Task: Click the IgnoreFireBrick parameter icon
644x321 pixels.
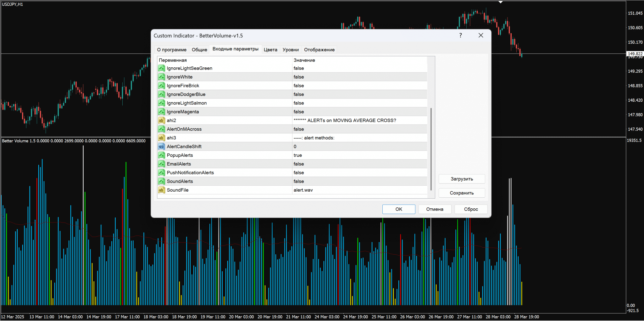Action: coord(161,86)
